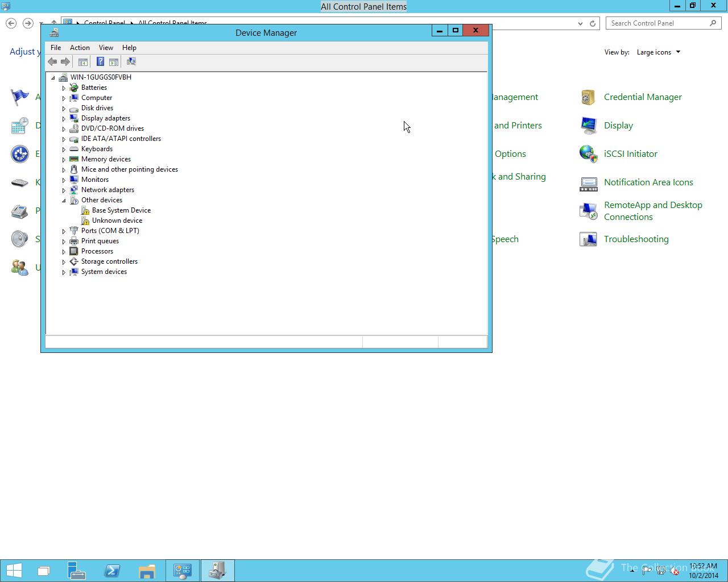Viewport: 728px width, 582px height.
Task: Open the Credential Manager link
Action: click(x=643, y=97)
